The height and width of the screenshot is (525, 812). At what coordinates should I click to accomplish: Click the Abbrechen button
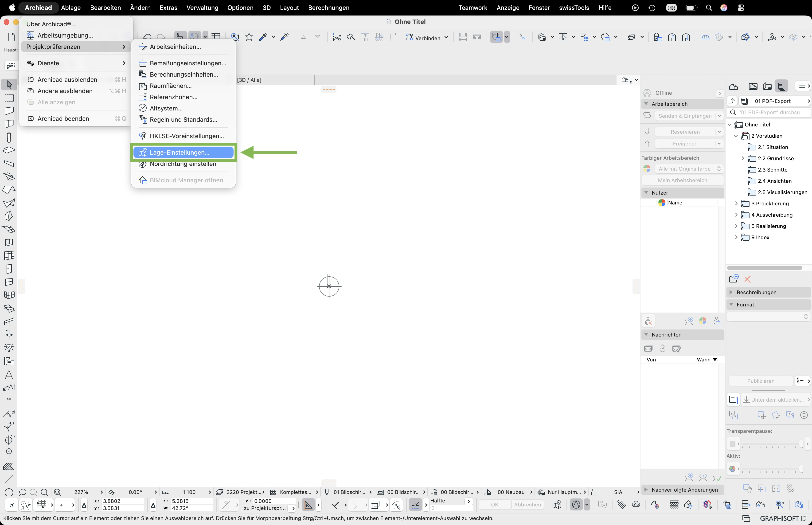click(527, 505)
